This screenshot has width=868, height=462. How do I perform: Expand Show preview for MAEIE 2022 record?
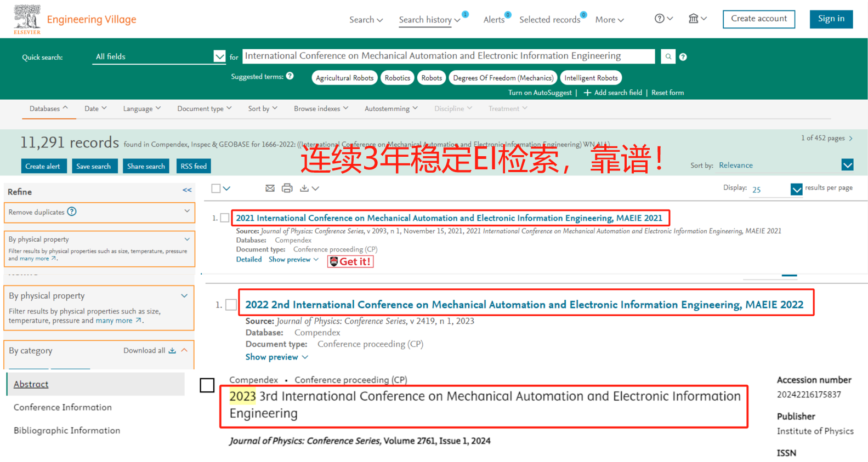[277, 357]
